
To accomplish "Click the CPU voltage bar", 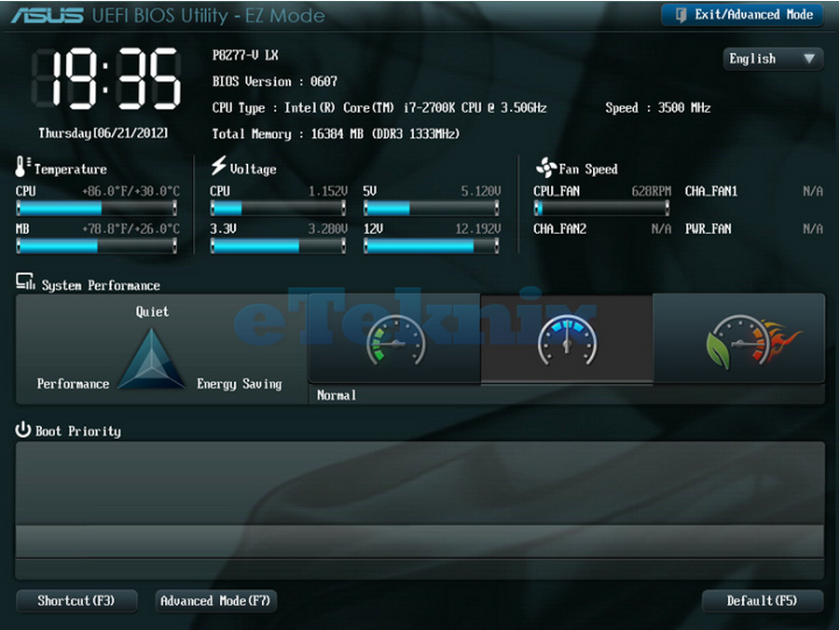I will coord(278,208).
